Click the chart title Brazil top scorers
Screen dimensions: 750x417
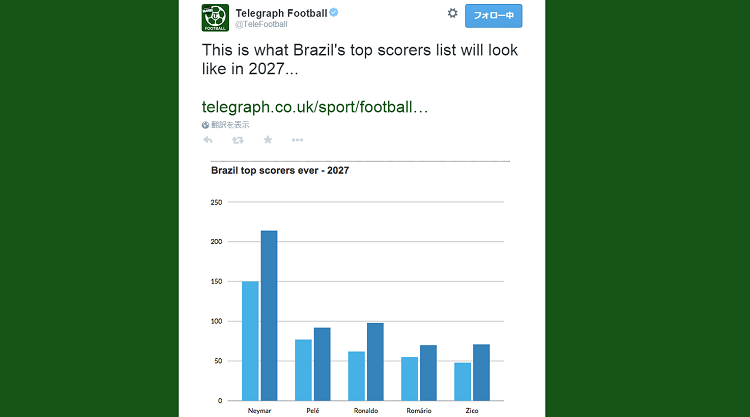coord(280,171)
